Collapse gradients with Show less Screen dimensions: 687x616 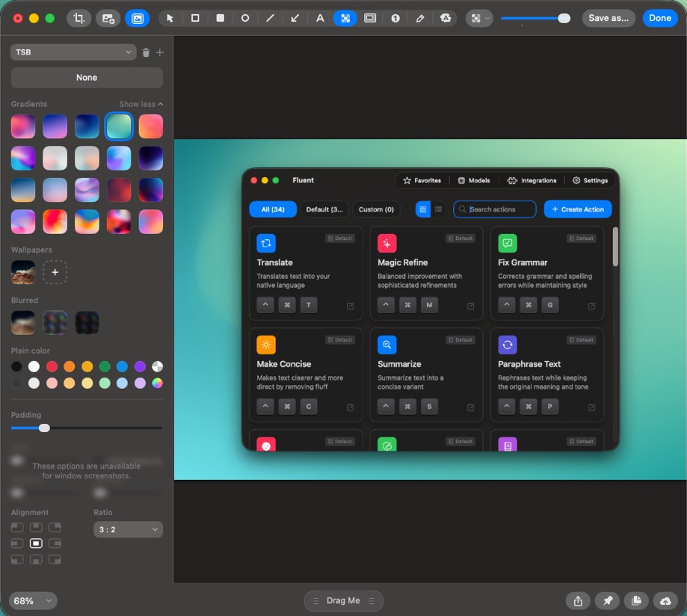point(141,104)
